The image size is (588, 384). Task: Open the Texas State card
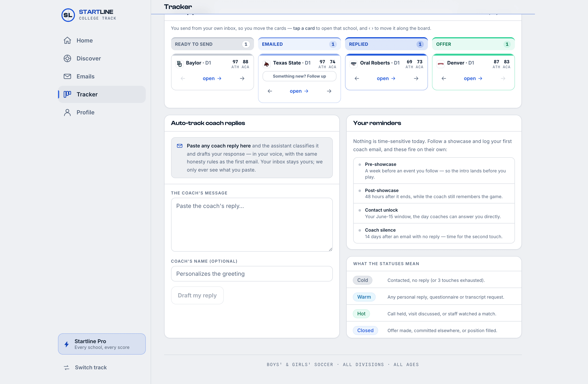299,91
